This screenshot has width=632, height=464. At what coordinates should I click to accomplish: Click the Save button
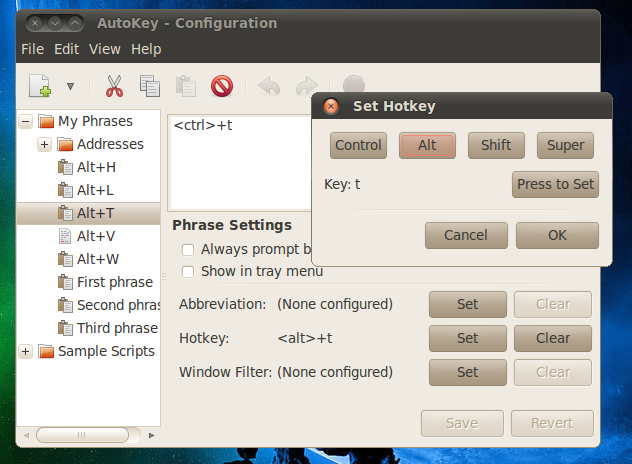[x=462, y=423]
